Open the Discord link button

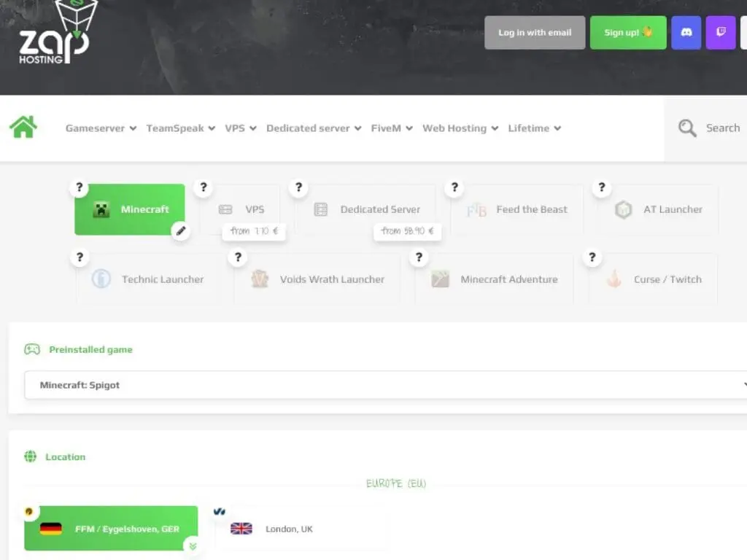[686, 32]
